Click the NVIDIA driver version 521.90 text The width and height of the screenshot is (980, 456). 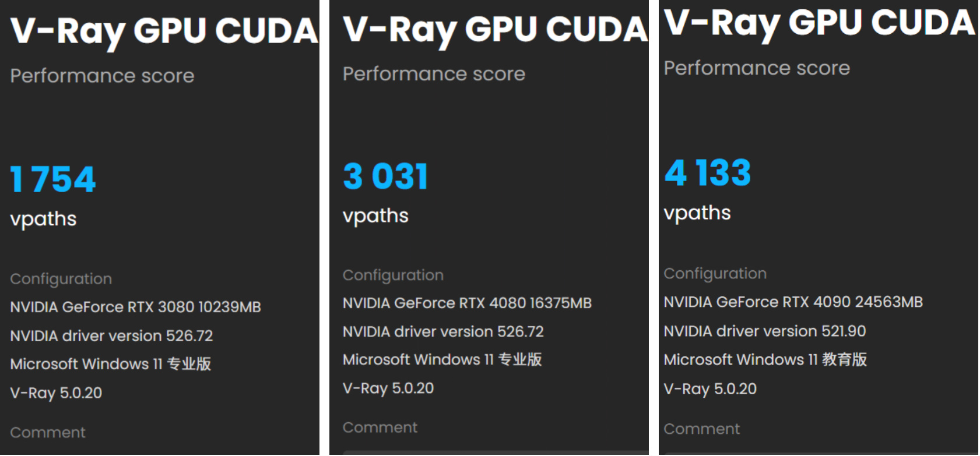[x=764, y=331]
